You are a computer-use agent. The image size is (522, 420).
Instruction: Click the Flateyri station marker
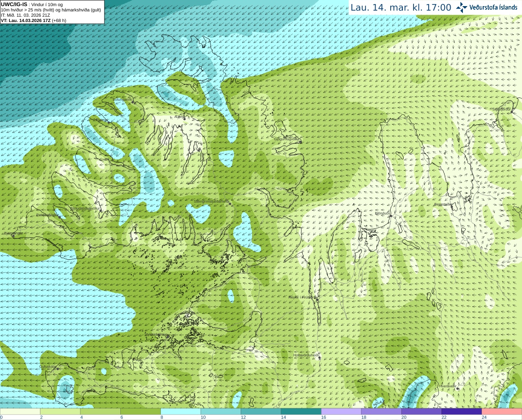pos(108,123)
